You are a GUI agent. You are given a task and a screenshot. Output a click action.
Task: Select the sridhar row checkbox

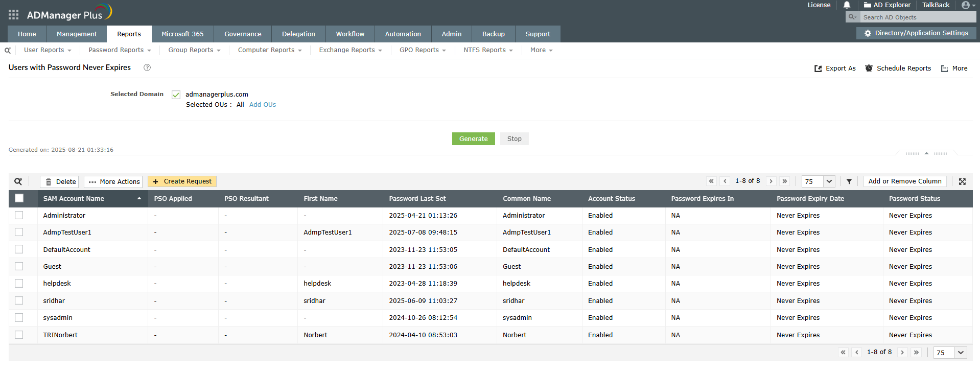click(19, 300)
